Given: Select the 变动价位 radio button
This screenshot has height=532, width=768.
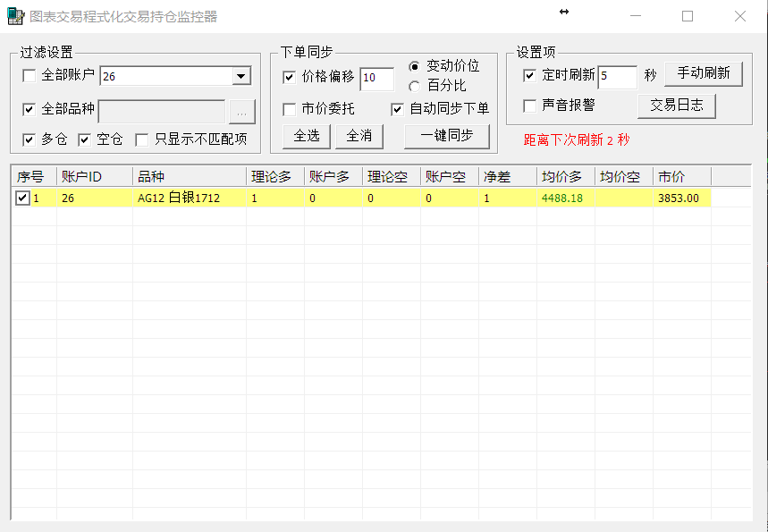Looking at the screenshot, I should (x=414, y=67).
